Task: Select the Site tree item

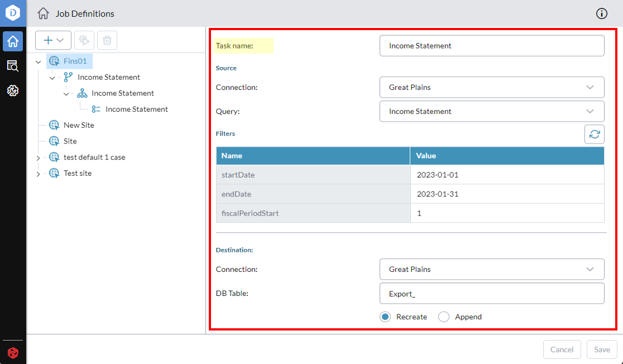Action: click(70, 141)
